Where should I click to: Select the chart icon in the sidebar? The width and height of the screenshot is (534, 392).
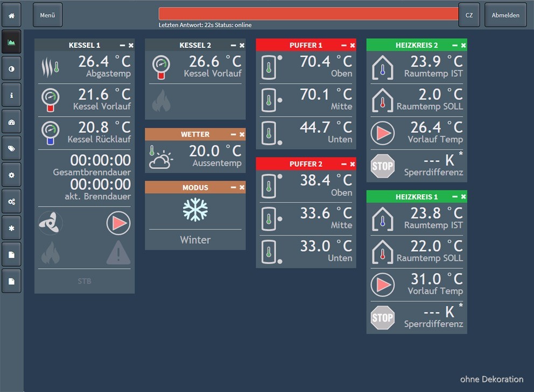12,42
